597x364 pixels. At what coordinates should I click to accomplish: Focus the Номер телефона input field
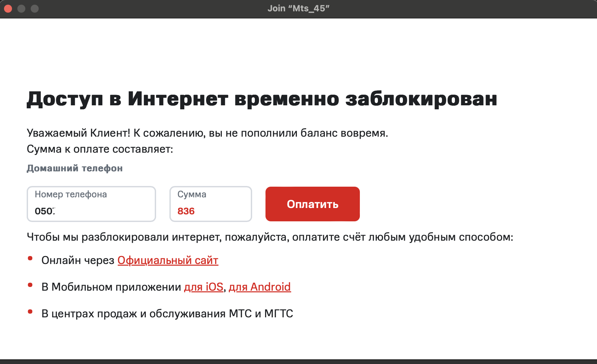pyautogui.click(x=91, y=204)
